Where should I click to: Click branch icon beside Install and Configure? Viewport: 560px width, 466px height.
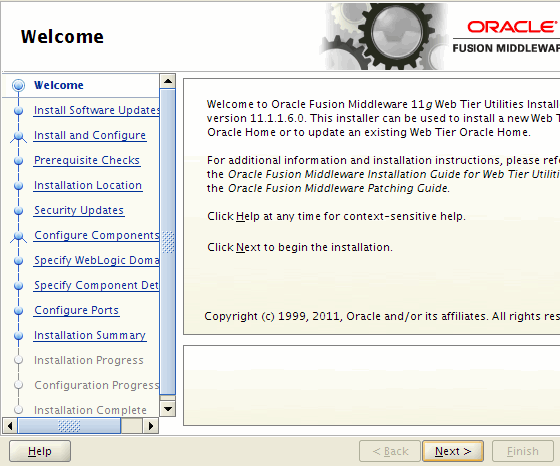[19, 137]
